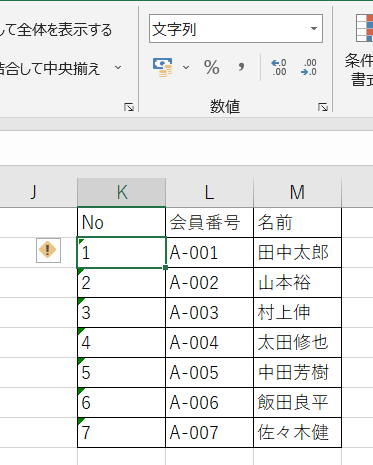The width and height of the screenshot is (373, 465).
Task: Select the cell with 山本裕
Action: (x=297, y=282)
